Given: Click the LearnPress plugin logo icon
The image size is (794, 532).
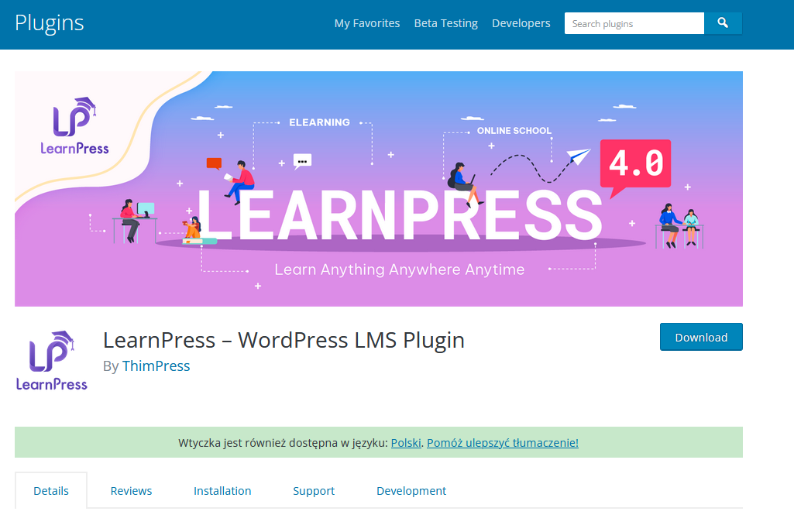Looking at the screenshot, I should (50, 359).
